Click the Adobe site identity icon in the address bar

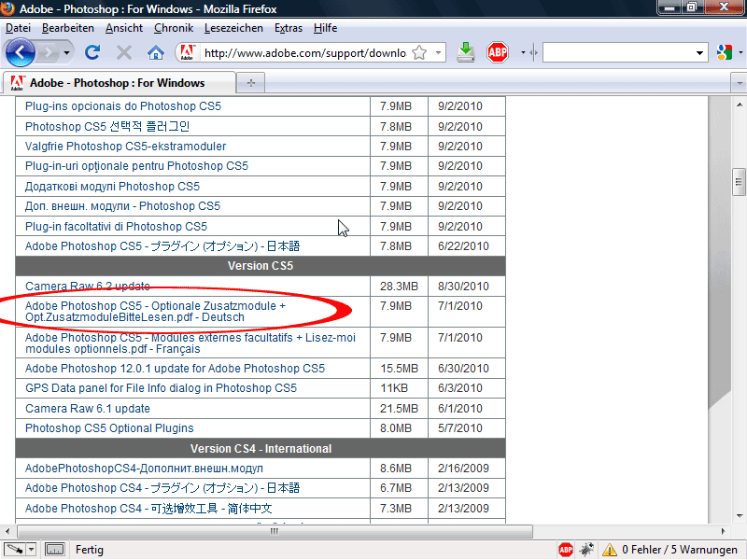point(188,52)
